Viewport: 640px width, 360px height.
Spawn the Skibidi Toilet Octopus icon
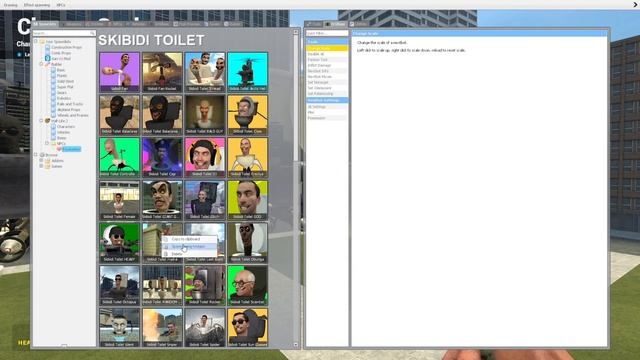120,285
